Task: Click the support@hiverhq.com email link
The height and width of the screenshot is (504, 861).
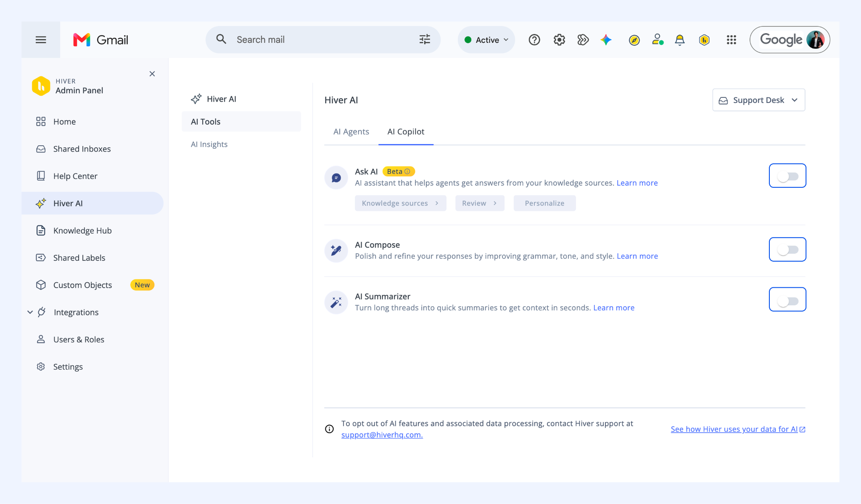Action: click(x=382, y=435)
